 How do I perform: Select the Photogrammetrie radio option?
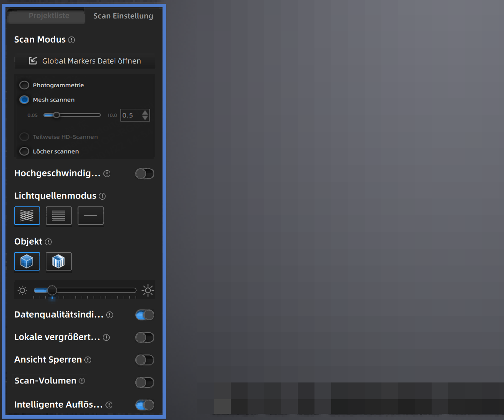click(x=24, y=85)
